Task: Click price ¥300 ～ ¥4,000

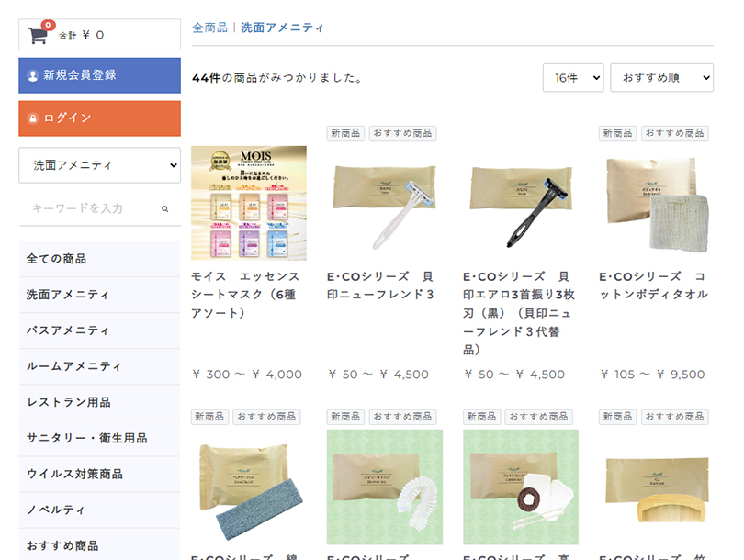Action: [247, 375]
